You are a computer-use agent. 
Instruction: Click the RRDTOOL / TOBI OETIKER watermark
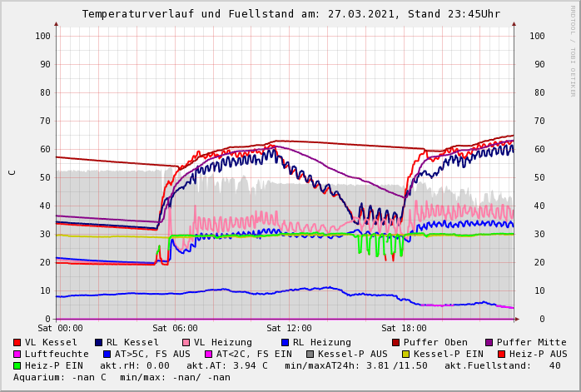[x=573, y=50]
